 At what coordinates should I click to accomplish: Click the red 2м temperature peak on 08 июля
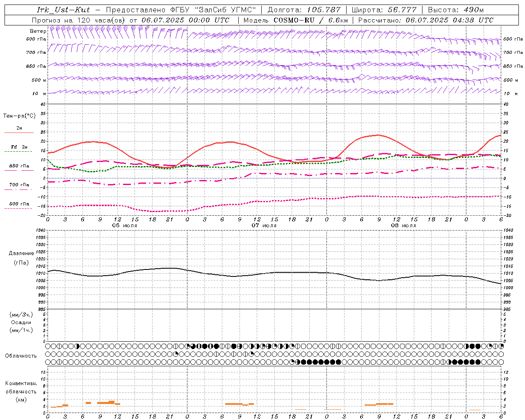[x=378, y=135]
